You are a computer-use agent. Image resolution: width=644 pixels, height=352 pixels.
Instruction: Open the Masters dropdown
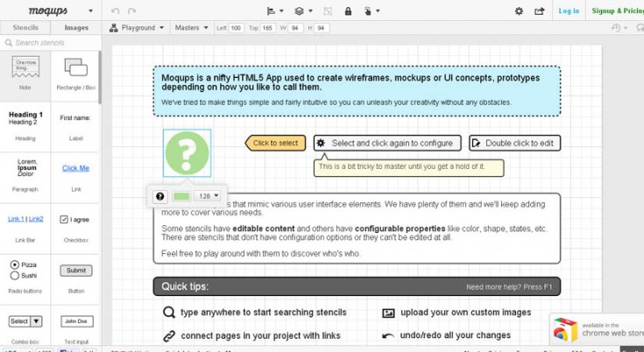pos(192,28)
